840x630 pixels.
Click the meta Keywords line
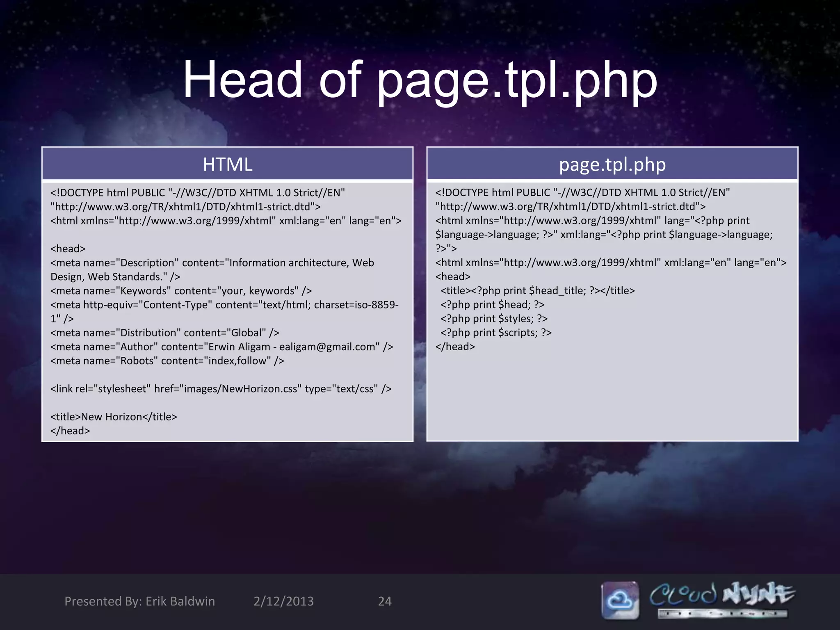tap(181, 291)
